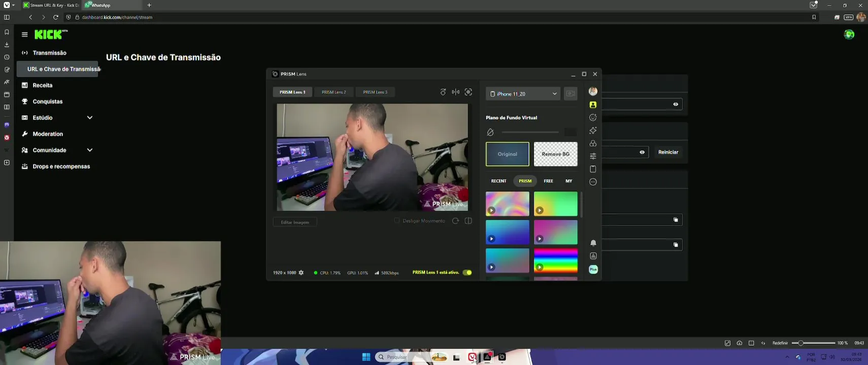
Task: Toggle the browser side panel button
Action: [x=7, y=17]
